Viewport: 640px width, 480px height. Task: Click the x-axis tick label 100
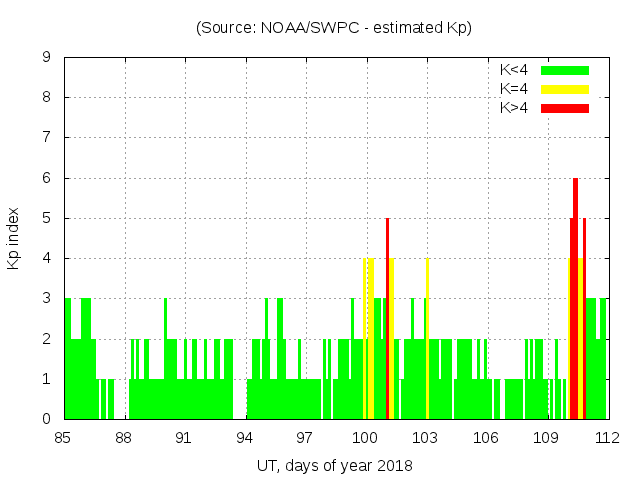click(x=365, y=438)
